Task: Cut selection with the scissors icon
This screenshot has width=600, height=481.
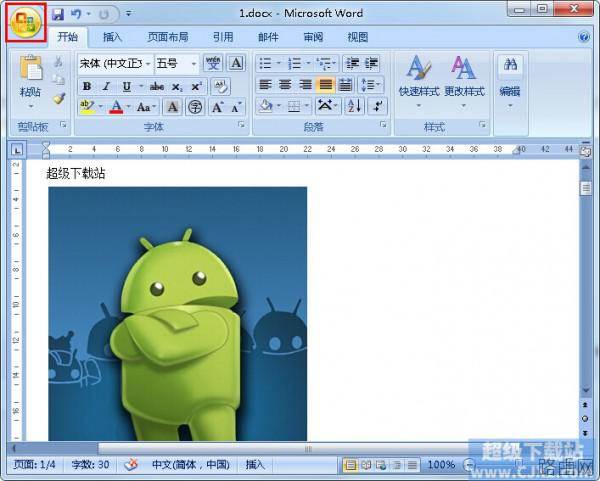Action: click(x=58, y=62)
